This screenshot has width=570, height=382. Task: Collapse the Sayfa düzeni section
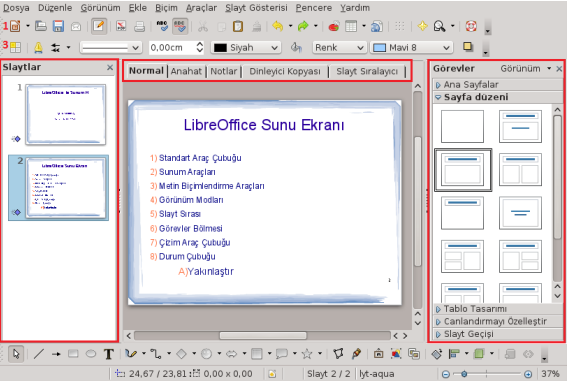[498, 97]
